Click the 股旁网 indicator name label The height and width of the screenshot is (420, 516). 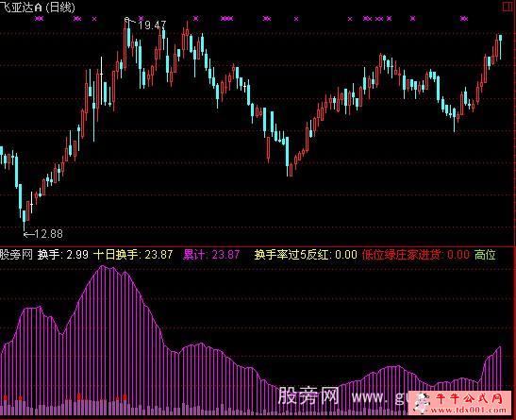16,255
